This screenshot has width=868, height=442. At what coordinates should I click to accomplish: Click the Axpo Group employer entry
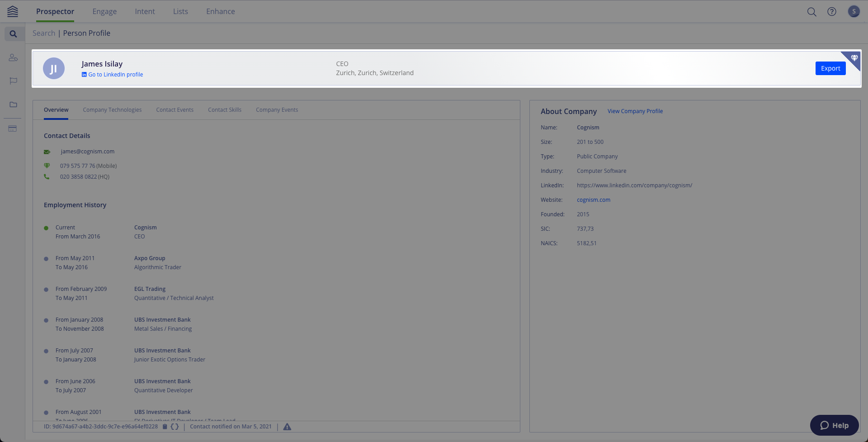coord(150,258)
